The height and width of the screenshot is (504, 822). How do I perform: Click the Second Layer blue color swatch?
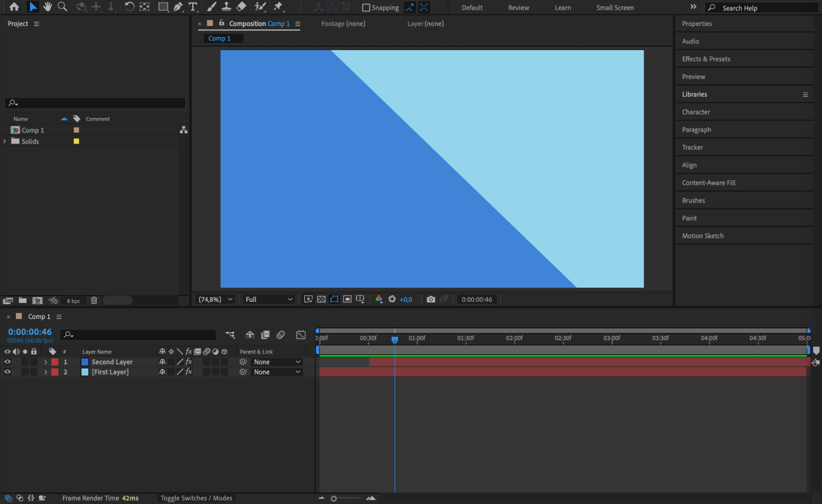(85, 362)
